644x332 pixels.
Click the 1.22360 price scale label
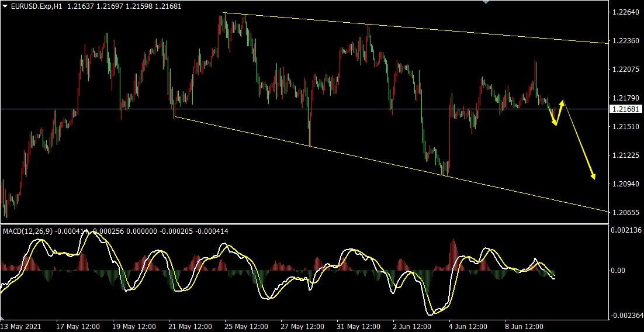click(x=625, y=41)
